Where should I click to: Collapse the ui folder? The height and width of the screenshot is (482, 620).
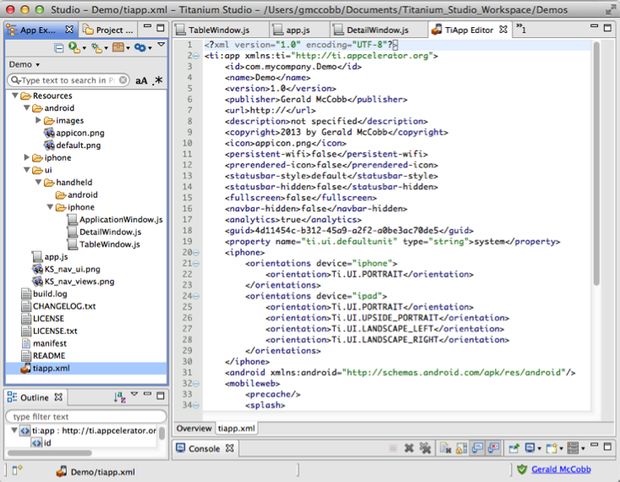27,170
